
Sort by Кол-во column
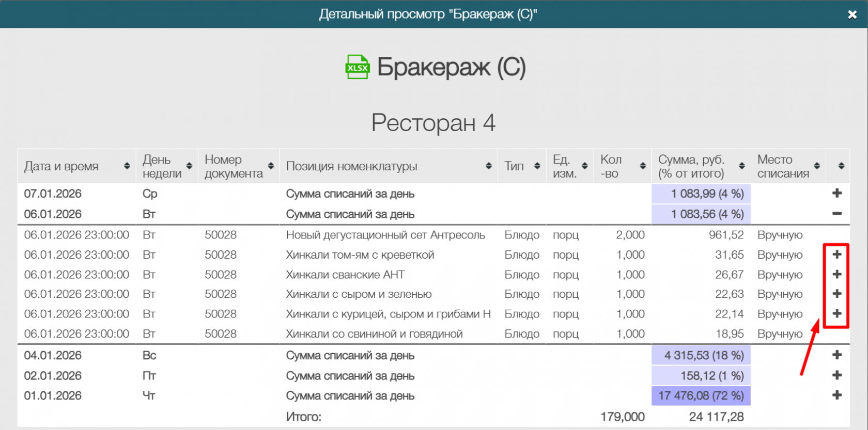coord(643,166)
